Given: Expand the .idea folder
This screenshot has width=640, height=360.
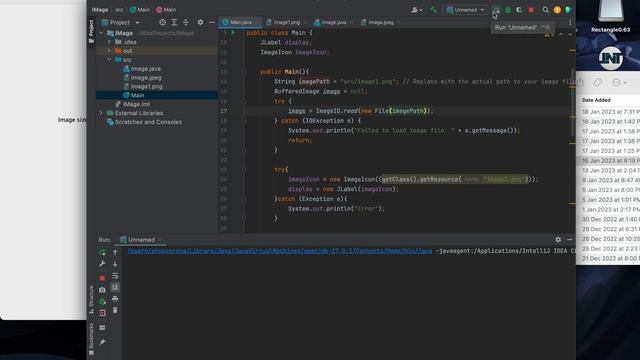Looking at the screenshot, I should coord(109,42).
